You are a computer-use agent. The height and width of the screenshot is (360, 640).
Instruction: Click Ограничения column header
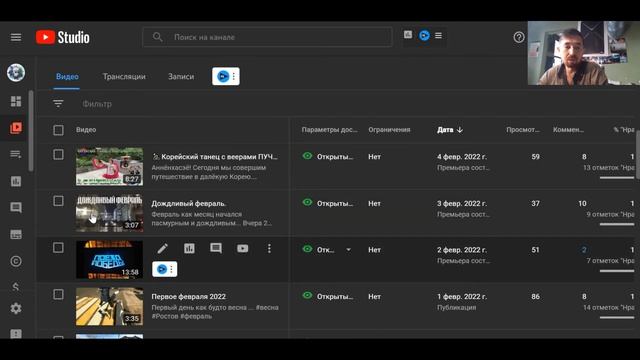coord(389,130)
